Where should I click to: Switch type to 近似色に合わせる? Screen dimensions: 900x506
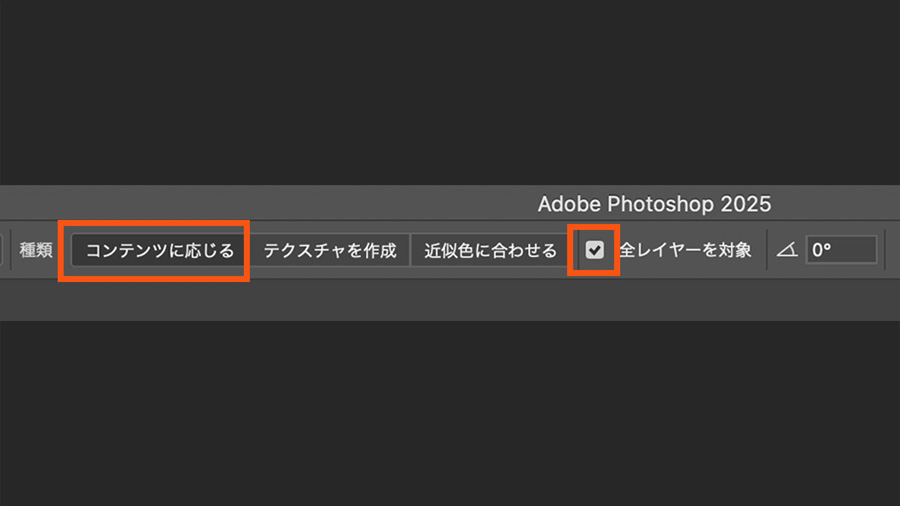[x=490, y=250]
